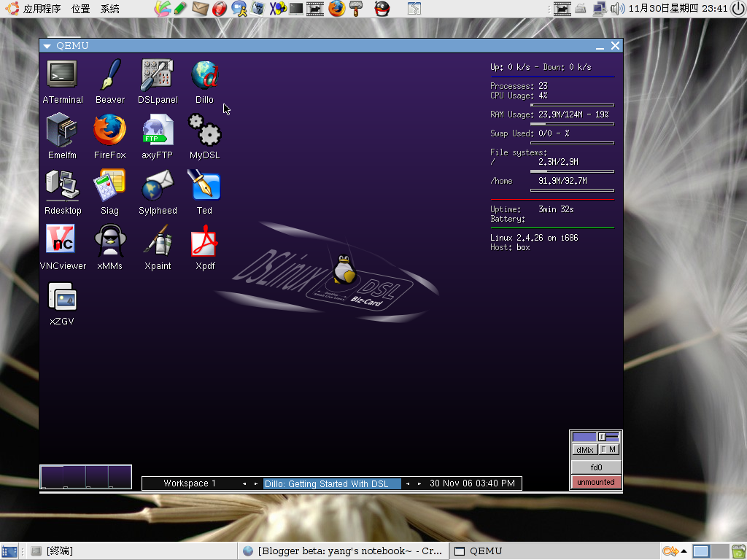Click the network computers icon in tray
The image size is (747, 560).
coord(600,8)
